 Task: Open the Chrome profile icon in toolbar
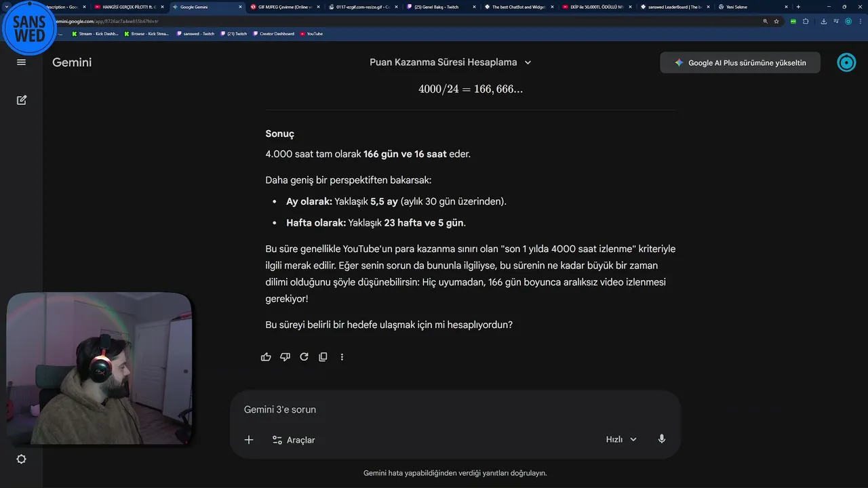pos(848,21)
